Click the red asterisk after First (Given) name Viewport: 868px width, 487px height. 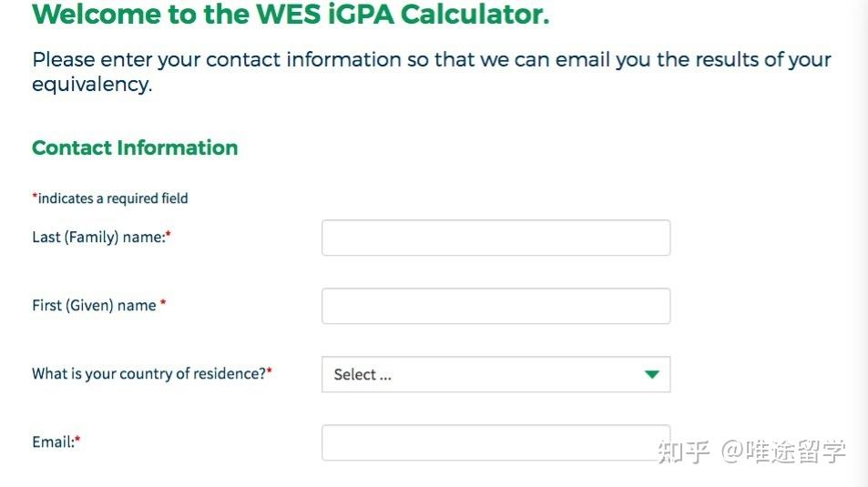(x=163, y=304)
